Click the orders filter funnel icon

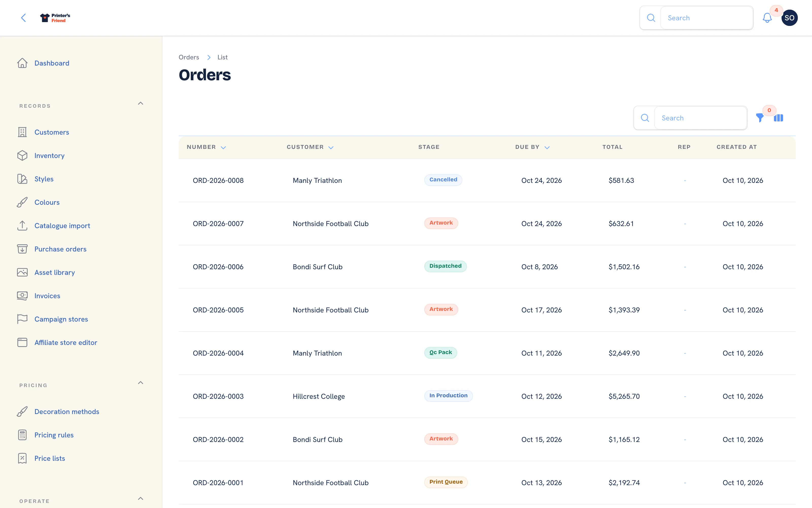pyautogui.click(x=760, y=118)
